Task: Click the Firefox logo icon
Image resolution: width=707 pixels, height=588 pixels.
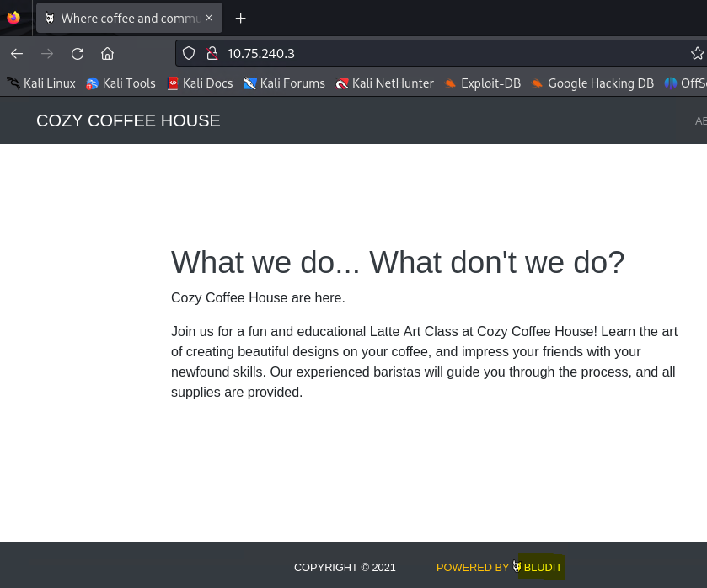Action: pyautogui.click(x=13, y=18)
